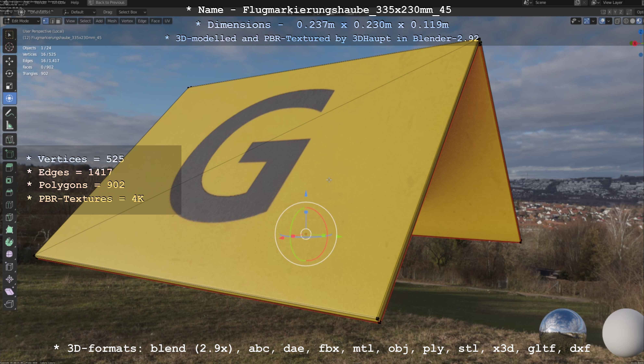Open the UV menu
The image size is (644, 364).
tap(167, 21)
